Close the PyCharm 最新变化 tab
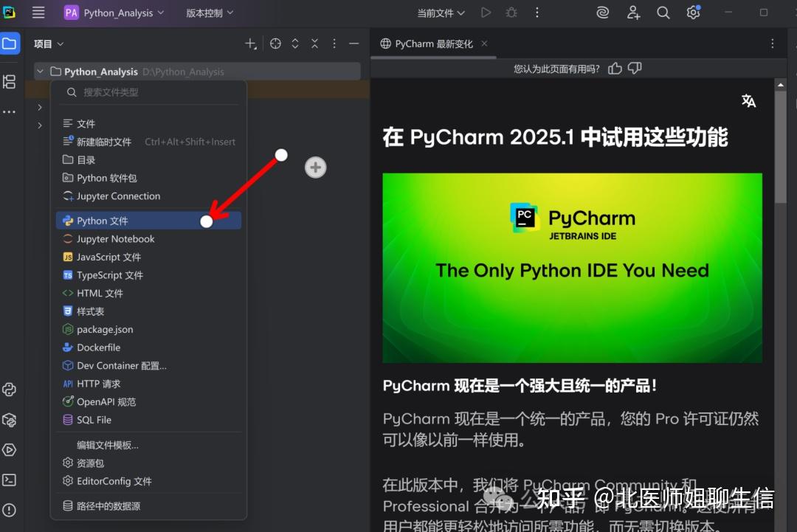This screenshot has height=532, width=797. click(484, 44)
